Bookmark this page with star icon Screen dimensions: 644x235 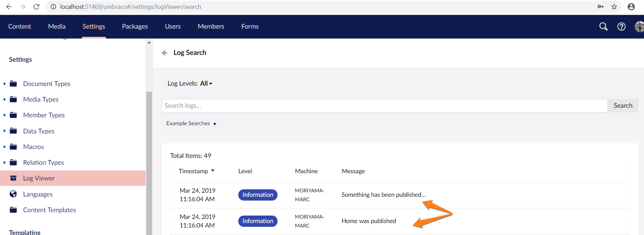tap(614, 6)
